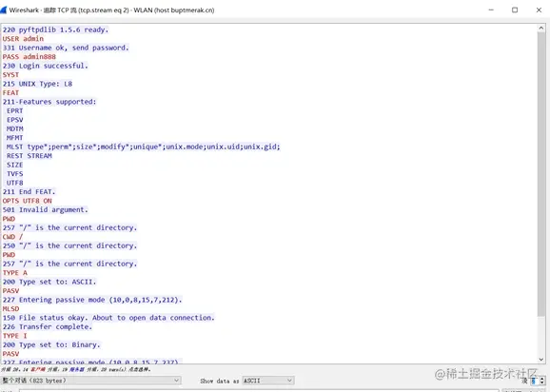Viewport: 550px width, 392px height.
Task: Select '227 Entering passive mode (10,0,8,15,7,212).' line
Action: (92, 300)
